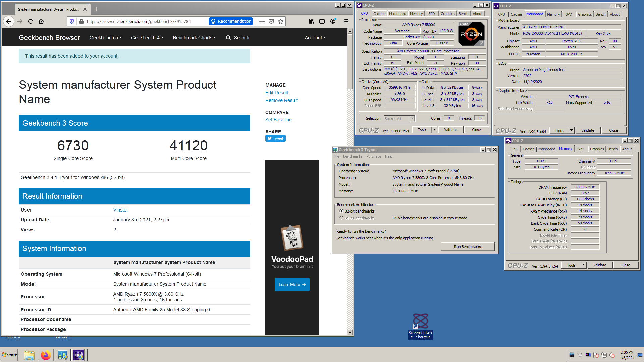Open Memory tab in first CPU-Z window

(416, 14)
